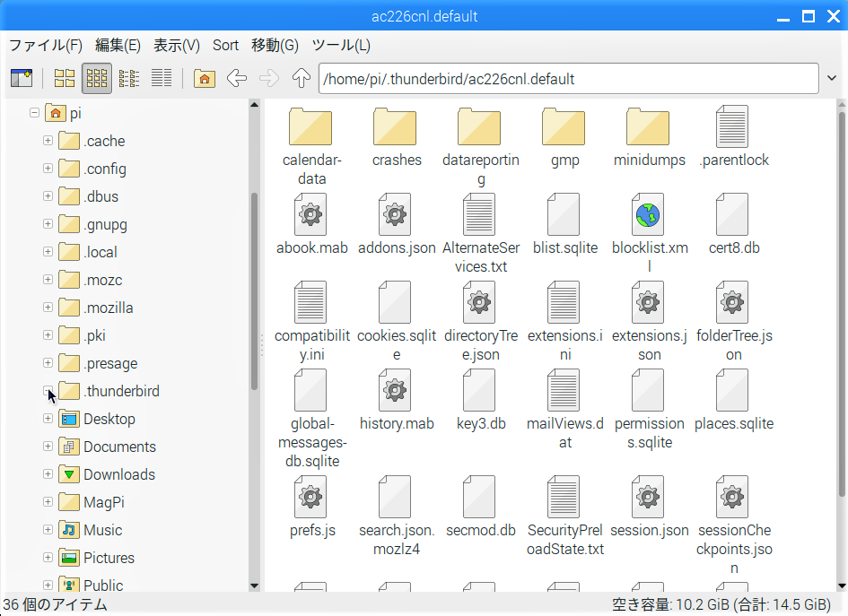Select the cert8.db file
This screenshot has height=616, width=848.
(x=733, y=224)
